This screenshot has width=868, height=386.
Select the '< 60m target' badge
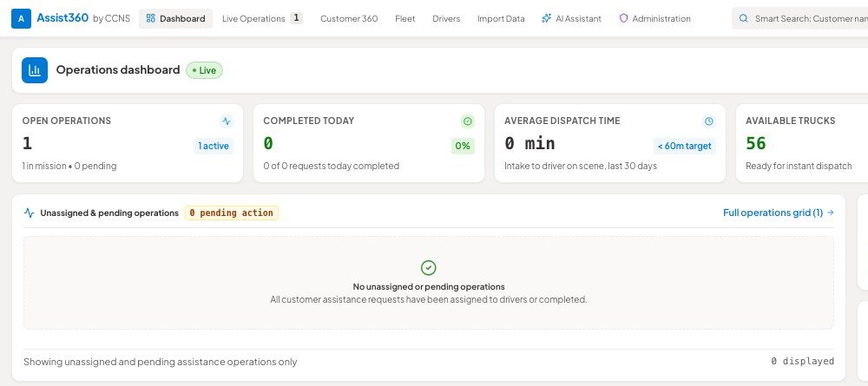click(x=685, y=146)
